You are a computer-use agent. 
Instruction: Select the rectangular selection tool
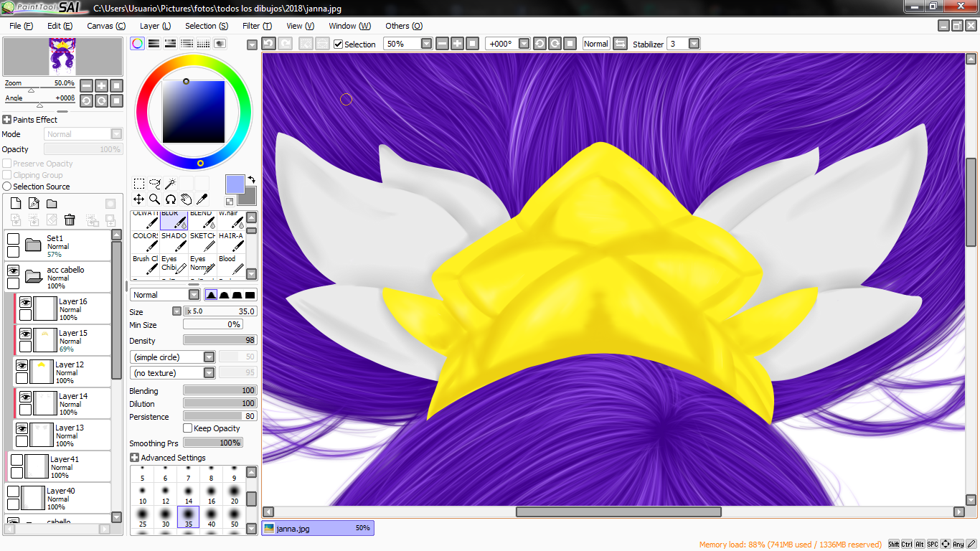click(x=139, y=184)
